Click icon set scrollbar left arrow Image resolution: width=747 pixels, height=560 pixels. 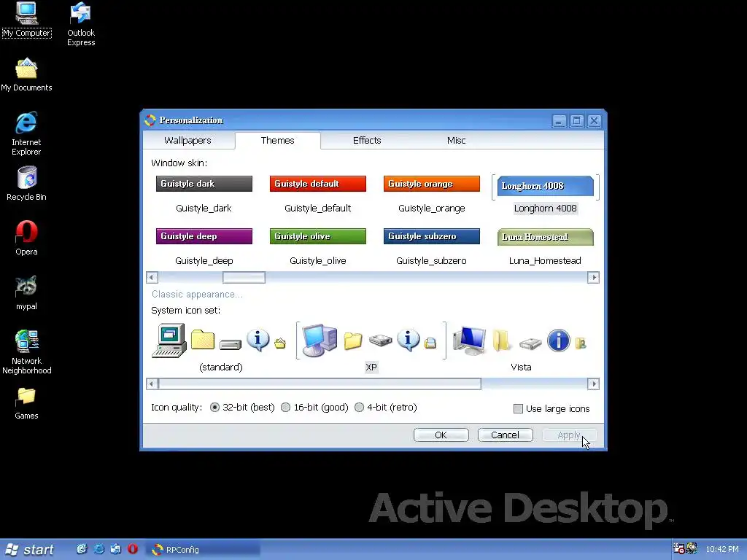pos(152,384)
